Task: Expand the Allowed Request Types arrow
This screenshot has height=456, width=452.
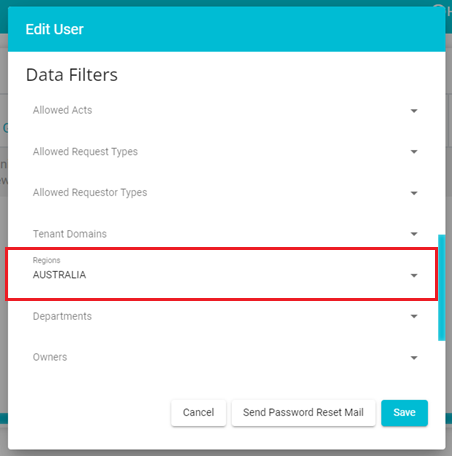Action: point(414,152)
